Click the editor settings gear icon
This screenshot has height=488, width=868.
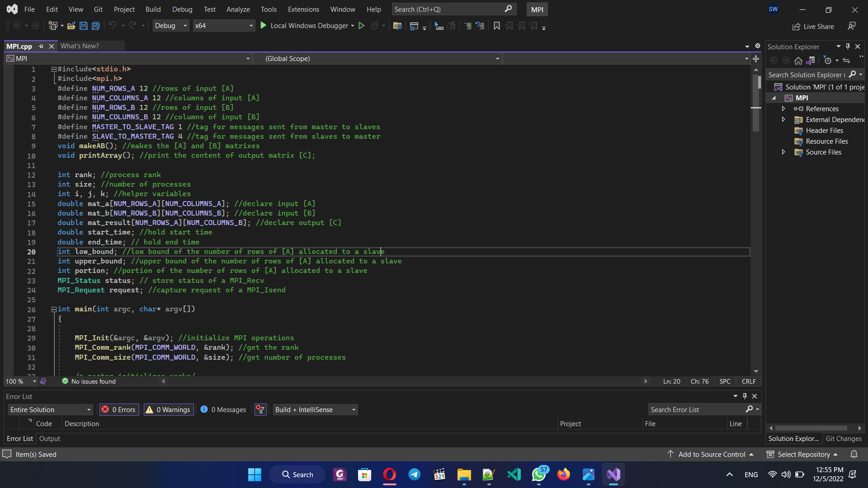758,46
